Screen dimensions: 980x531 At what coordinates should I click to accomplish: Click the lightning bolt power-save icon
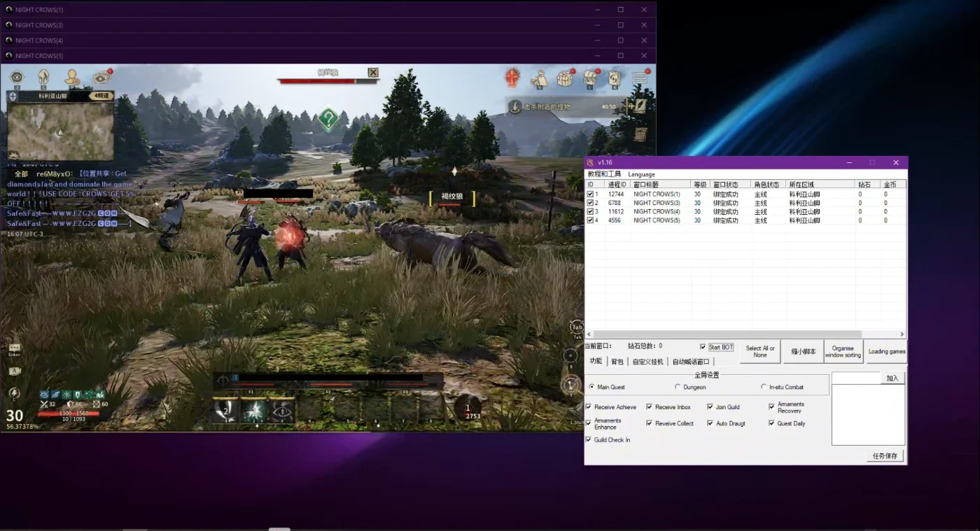click(14, 394)
